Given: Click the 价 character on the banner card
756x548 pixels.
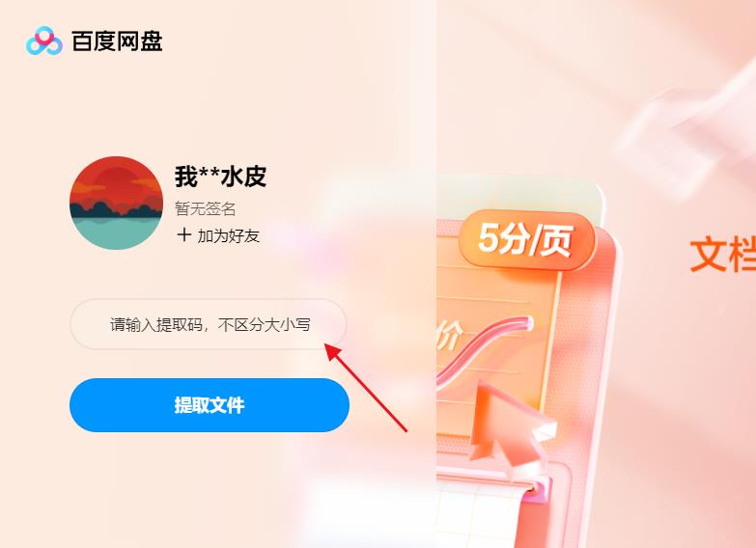Looking at the screenshot, I should pyautogui.click(x=449, y=335).
